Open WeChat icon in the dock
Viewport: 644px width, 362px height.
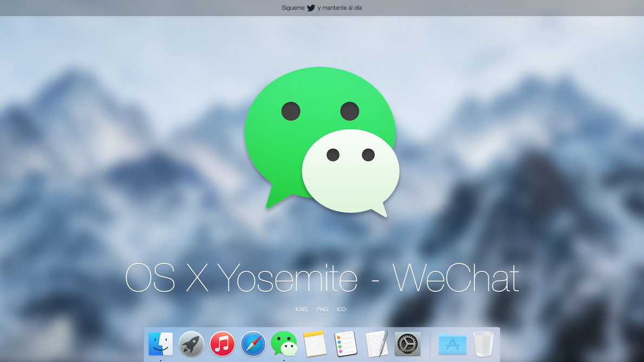click(284, 344)
